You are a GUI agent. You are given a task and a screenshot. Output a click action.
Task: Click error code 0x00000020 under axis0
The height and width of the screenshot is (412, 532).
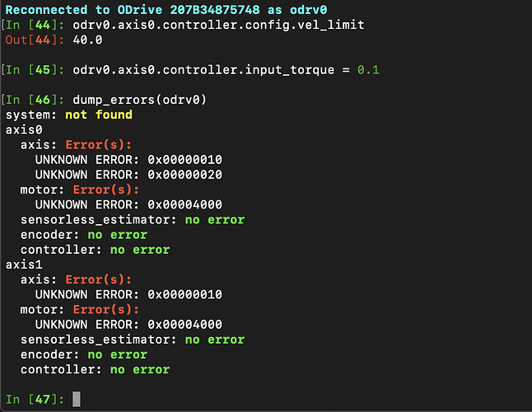[185, 175]
